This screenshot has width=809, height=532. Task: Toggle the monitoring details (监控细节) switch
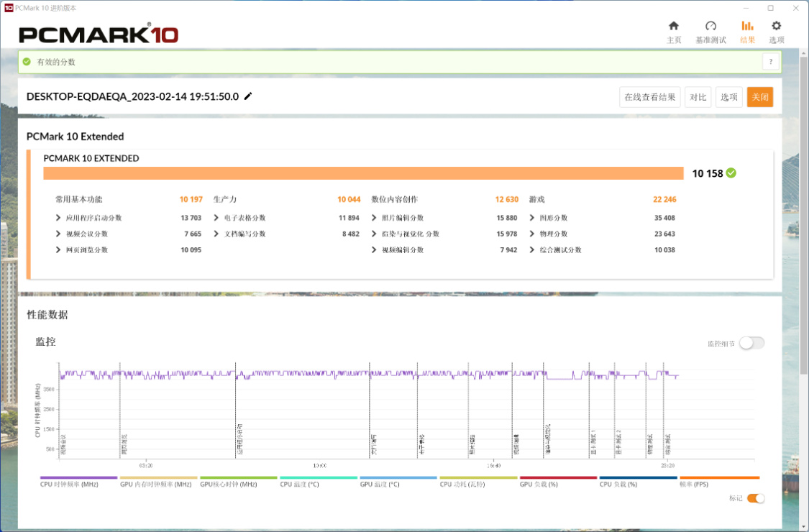tap(751, 343)
